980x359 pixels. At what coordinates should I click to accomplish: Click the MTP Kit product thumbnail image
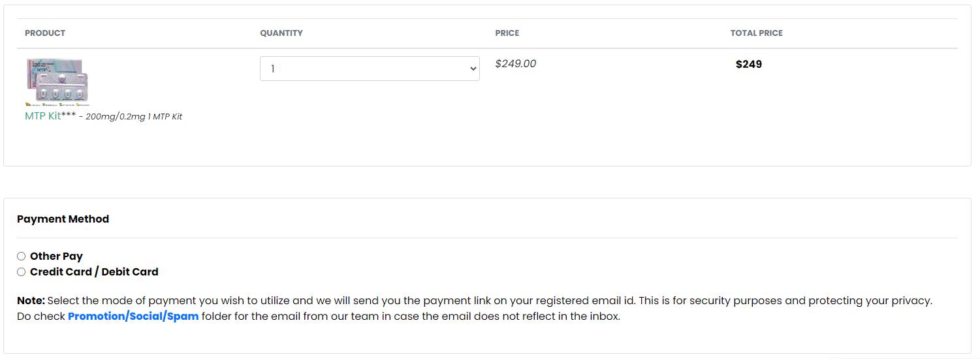[x=57, y=79]
